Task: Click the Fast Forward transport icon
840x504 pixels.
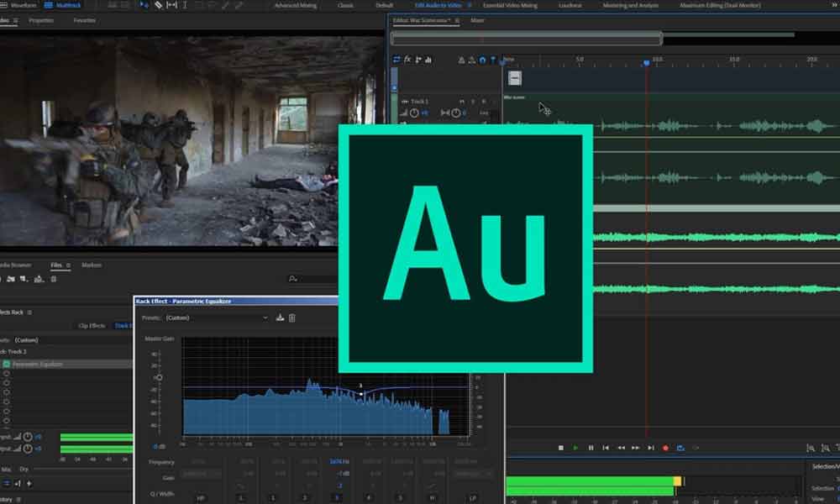Action: coord(636,448)
